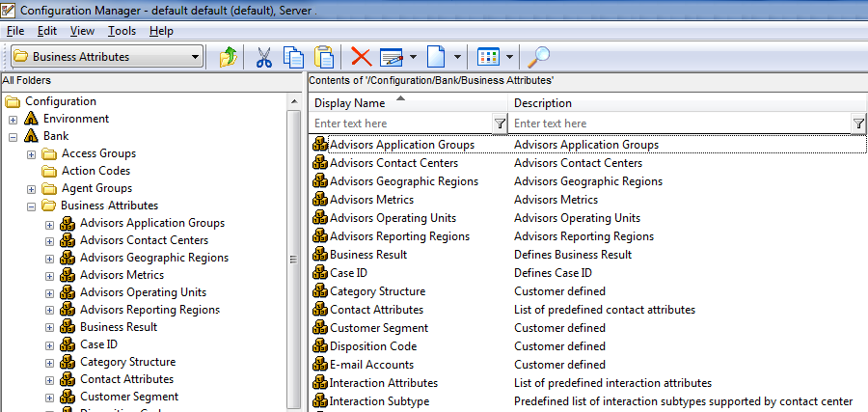The height and width of the screenshot is (412, 868).
Task: Select Advisors Operating Units in tree
Action: tap(143, 292)
